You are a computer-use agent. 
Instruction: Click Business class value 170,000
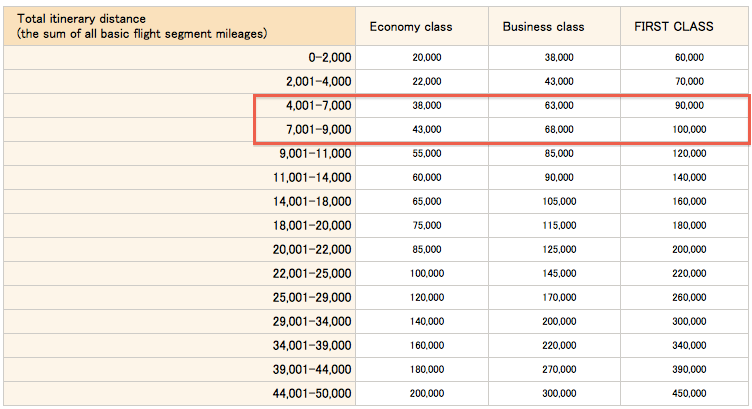(x=557, y=297)
